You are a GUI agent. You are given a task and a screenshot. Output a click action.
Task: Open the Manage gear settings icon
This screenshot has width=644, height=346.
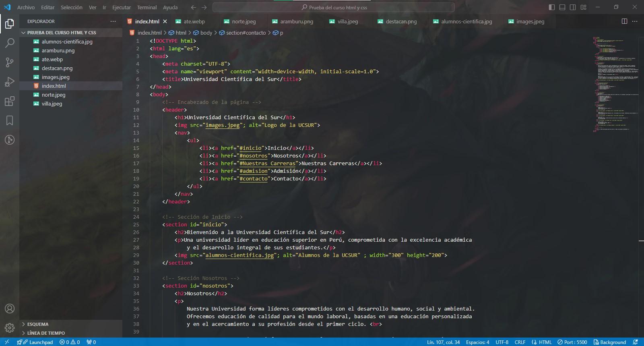(x=10, y=328)
